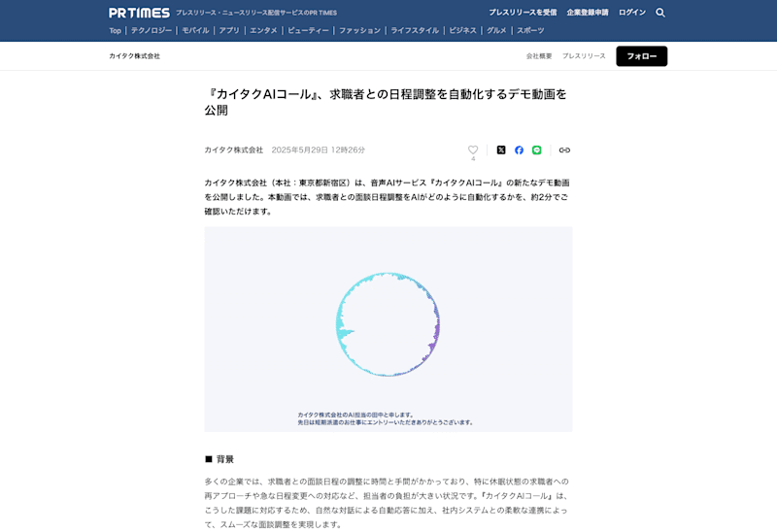This screenshot has height=532, width=777.
Task: Open 会社概要 tab
Action: pos(539,56)
